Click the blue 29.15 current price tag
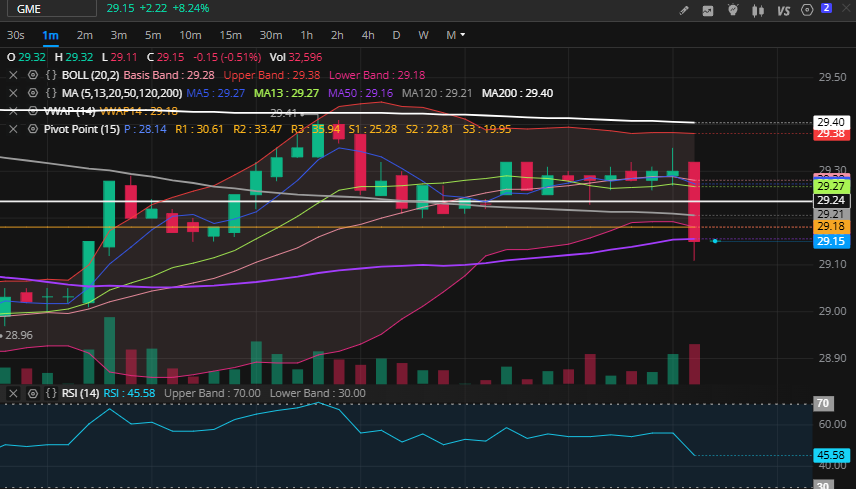This screenshot has width=856, height=489. (x=831, y=241)
